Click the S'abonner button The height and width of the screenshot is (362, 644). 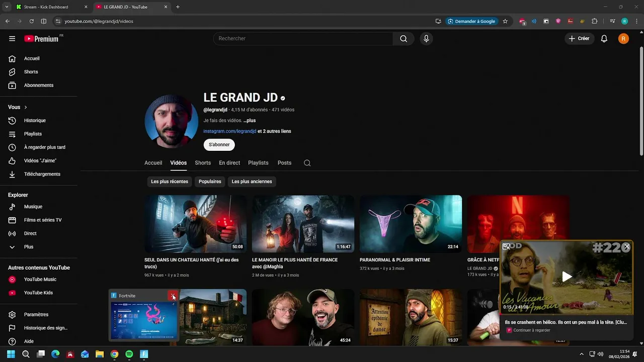tap(219, 145)
